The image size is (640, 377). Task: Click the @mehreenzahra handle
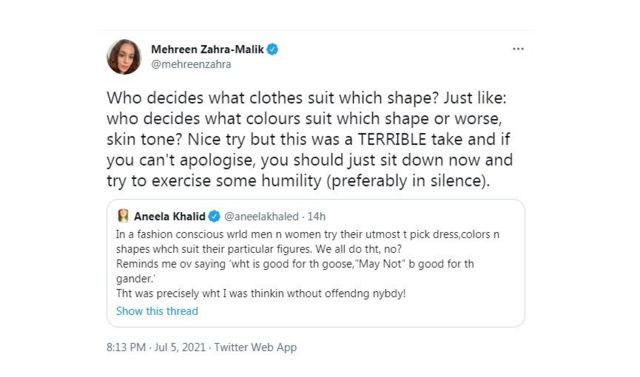(x=191, y=64)
